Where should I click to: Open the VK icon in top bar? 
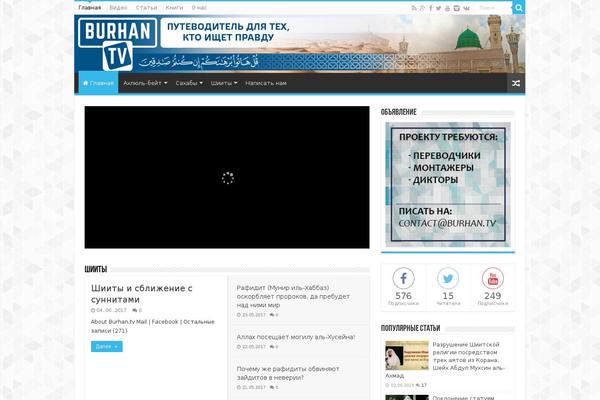[466, 8]
